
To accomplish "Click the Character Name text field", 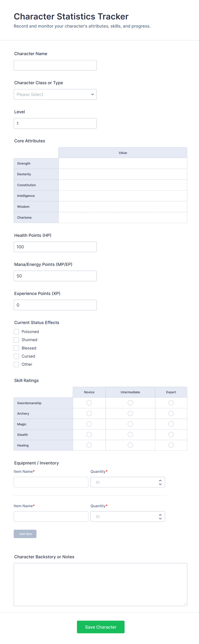I will pyautogui.click(x=55, y=65).
